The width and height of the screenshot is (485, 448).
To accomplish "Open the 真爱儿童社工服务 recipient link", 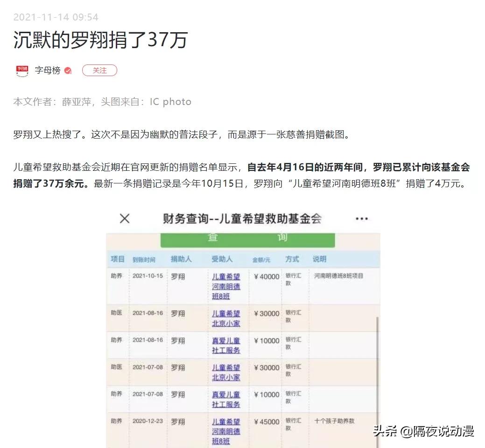I will point(227,345).
